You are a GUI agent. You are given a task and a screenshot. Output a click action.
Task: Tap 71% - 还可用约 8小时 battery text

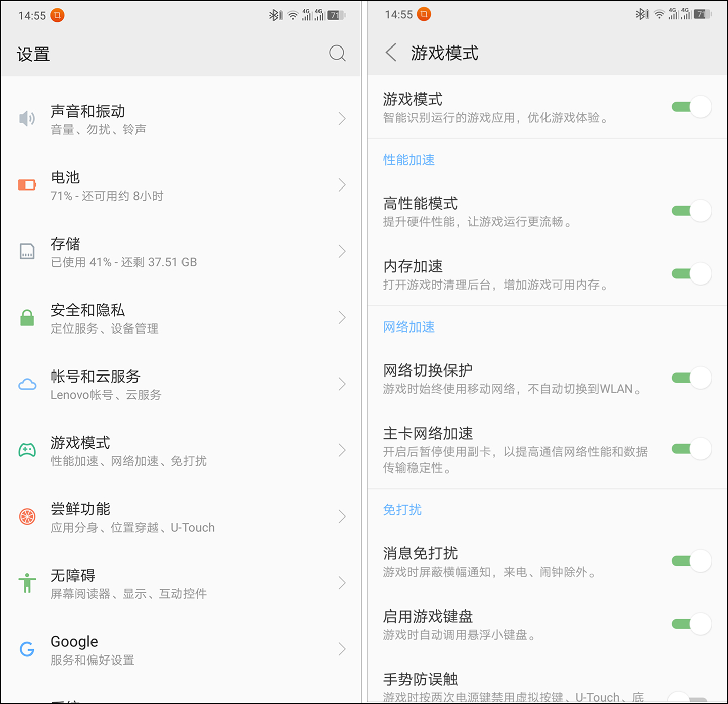pyautogui.click(x=107, y=196)
